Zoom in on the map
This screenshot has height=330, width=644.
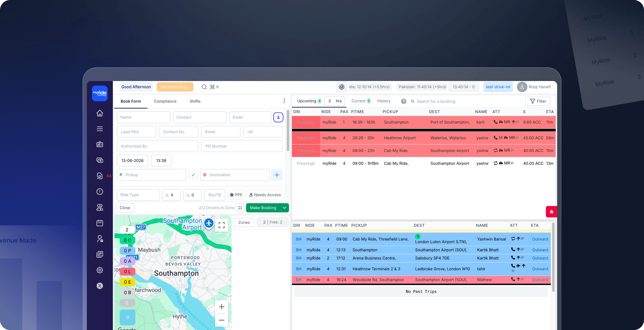pyautogui.click(x=222, y=307)
